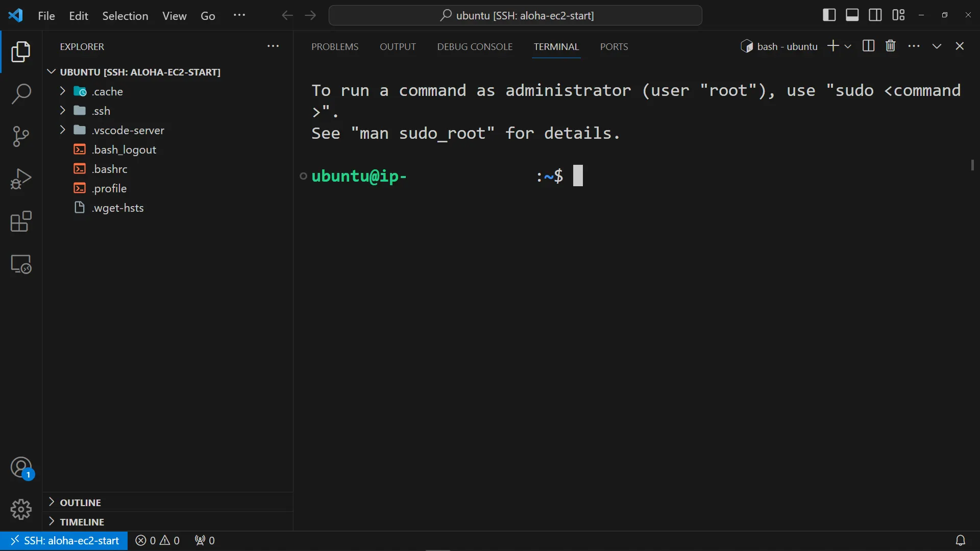
Task: Open the Selection menu
Action: [x=125, y=16]
